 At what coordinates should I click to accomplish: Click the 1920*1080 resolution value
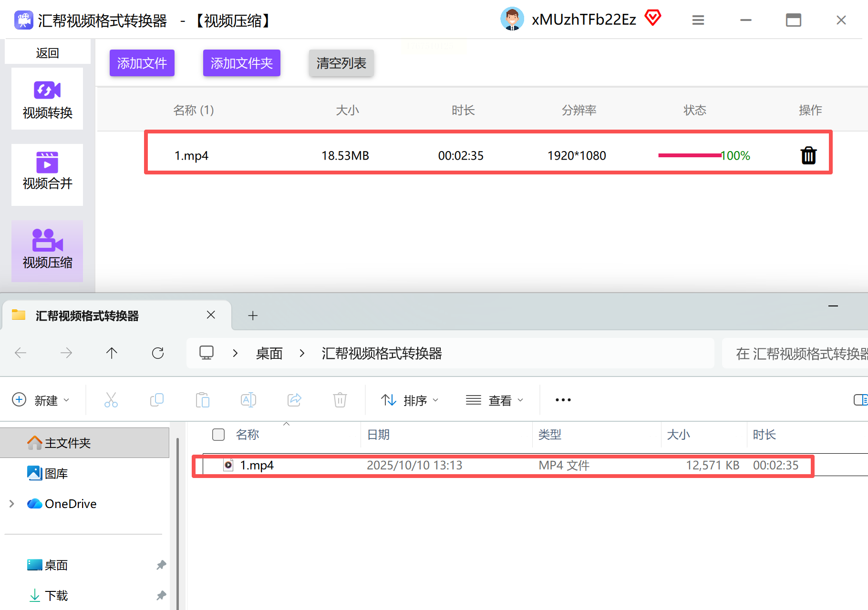coord(577,155)
